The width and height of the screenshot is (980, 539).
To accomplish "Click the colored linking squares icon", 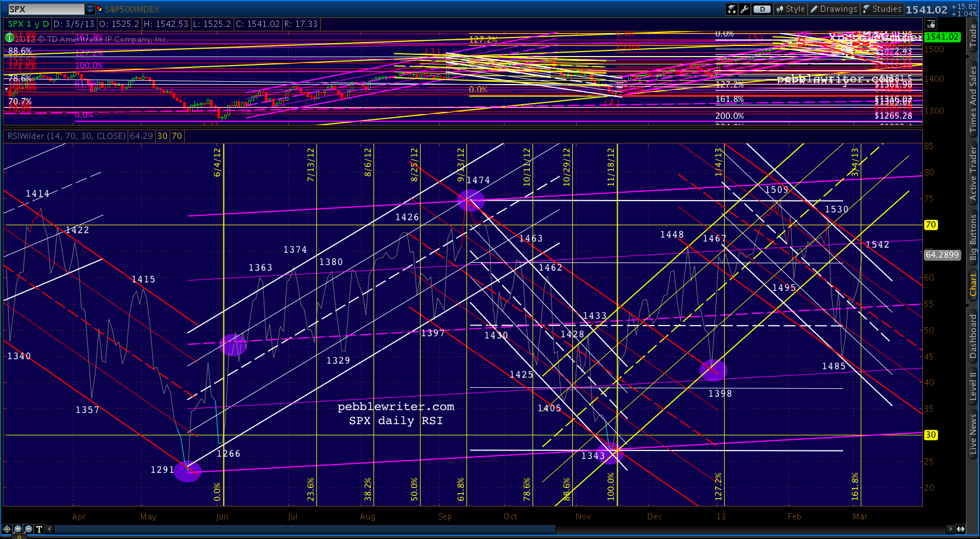I will (100, 9).
